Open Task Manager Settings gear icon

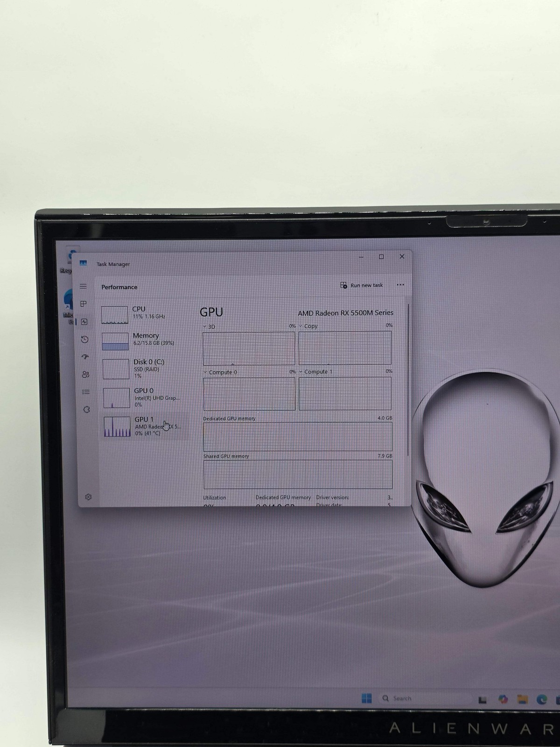[x=88, y=497]
